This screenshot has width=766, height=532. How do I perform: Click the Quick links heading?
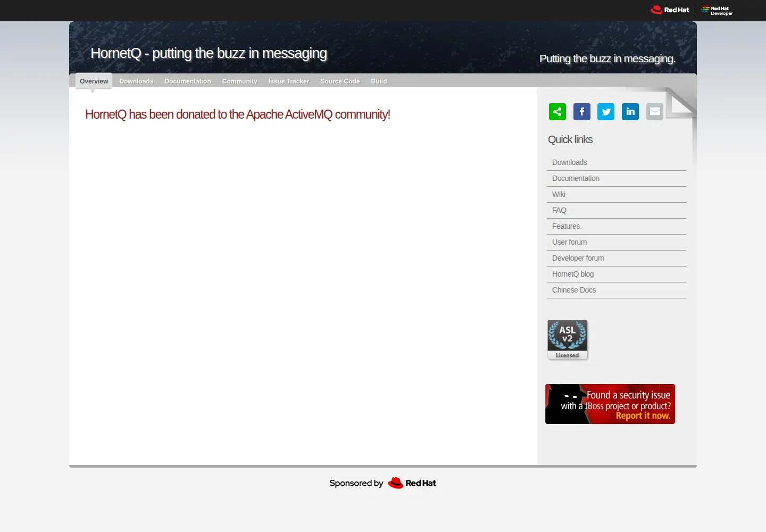(x=570, y=139)
